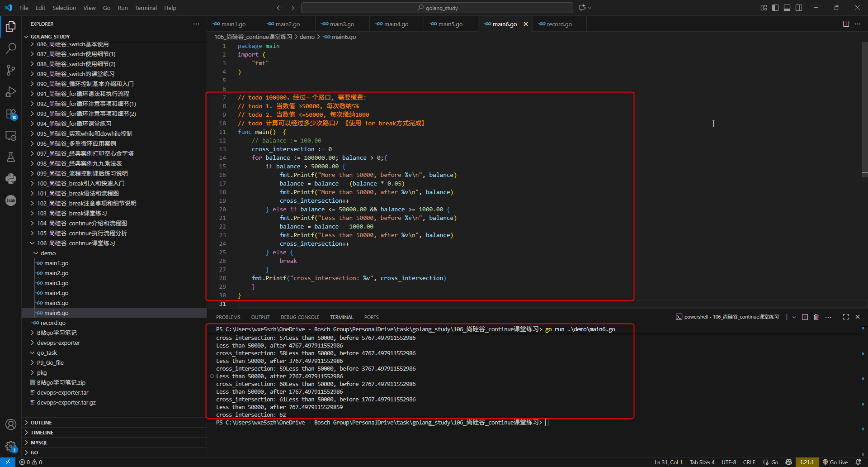The height and width of the screenshot is (467, 868).
Task: Create a new terminal with plus icon
Action: pos(787,317)
